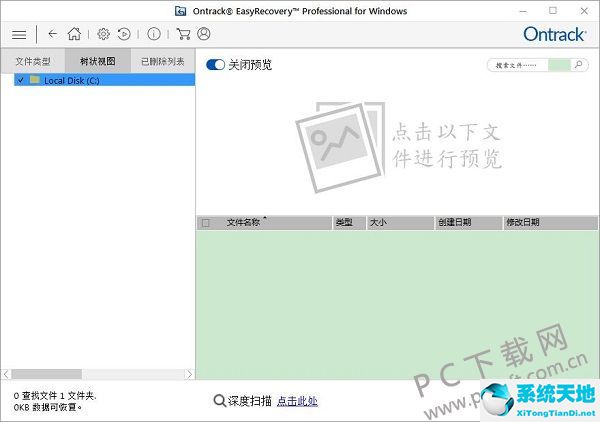Sort by the 修改日期 column header
Image resolution: width=600 pixels, height=422 pixels.
[551, 222]
